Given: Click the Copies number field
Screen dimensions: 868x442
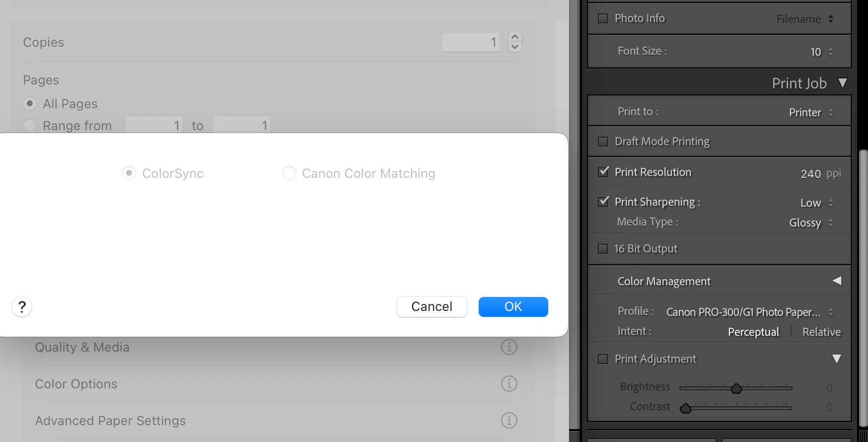Looking at the screenshot, I should pyautogui.click(x=471, y=42).
